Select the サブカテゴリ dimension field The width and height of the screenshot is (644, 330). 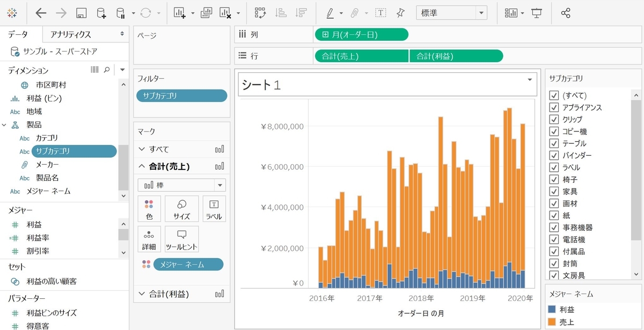[74, 151]
